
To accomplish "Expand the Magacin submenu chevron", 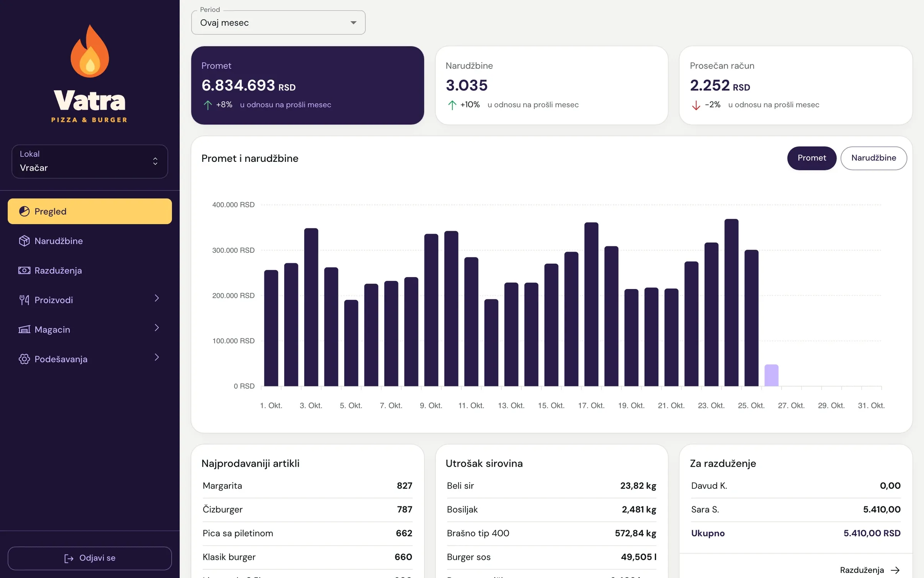I will point(157,328).
